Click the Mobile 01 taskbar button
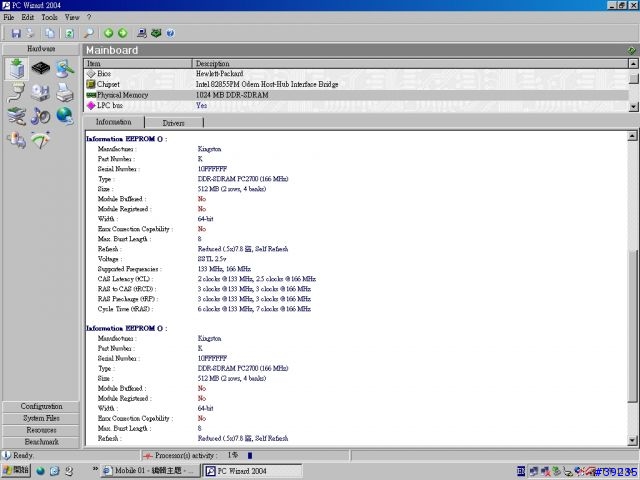Image resolution: width=640 pixels, height=480 pixels. (x=150, y=471)
